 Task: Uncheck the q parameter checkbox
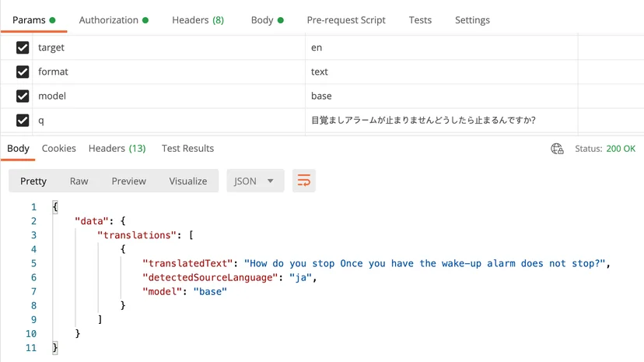(x=23, y=121)
